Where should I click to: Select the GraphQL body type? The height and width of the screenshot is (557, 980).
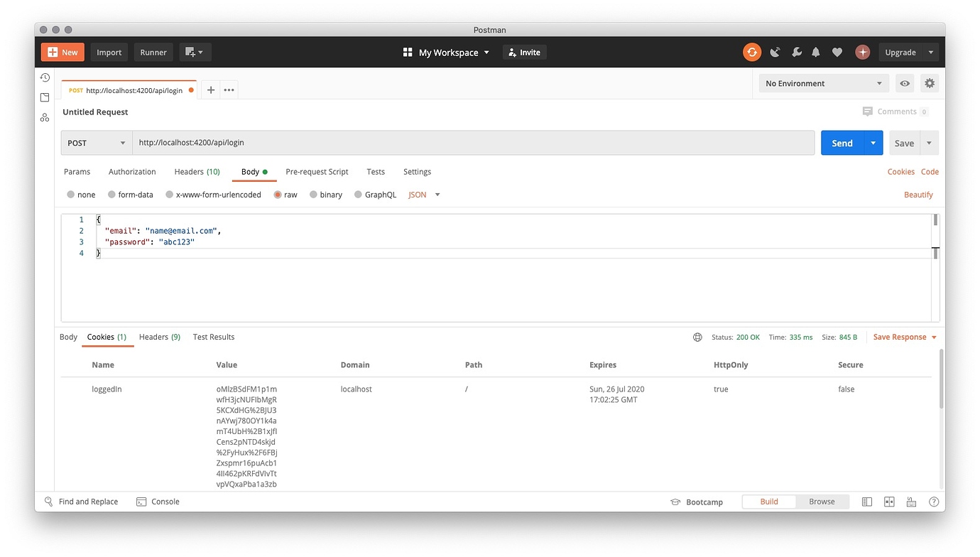[375, 195]
